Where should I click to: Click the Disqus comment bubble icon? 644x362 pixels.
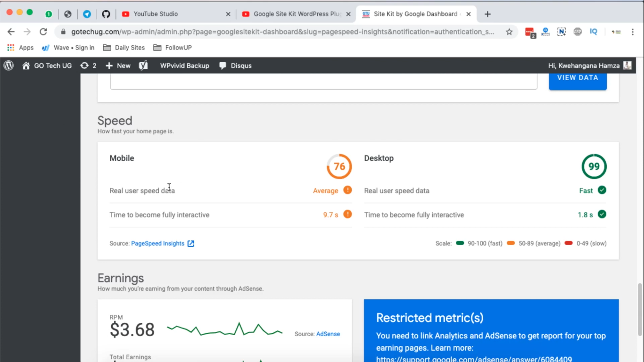(x=223, y=66)
